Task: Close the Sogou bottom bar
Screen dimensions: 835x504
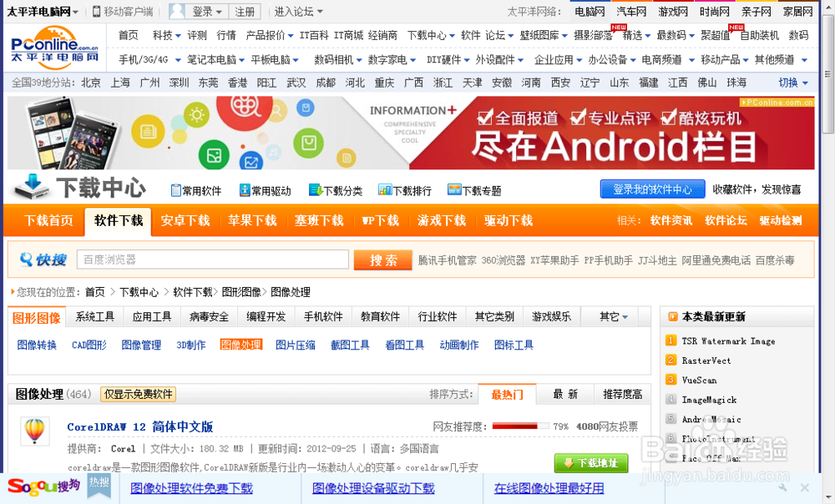Action: [805, 487]
